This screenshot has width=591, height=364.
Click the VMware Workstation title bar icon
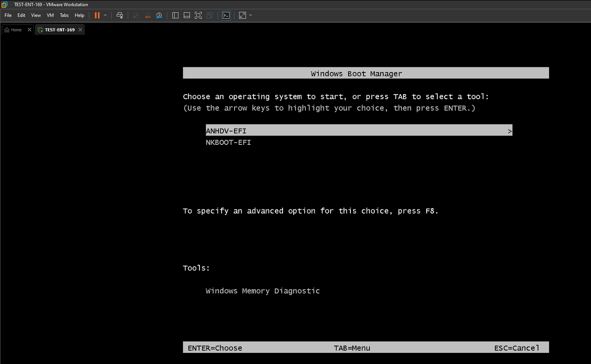tap(5, 4)
